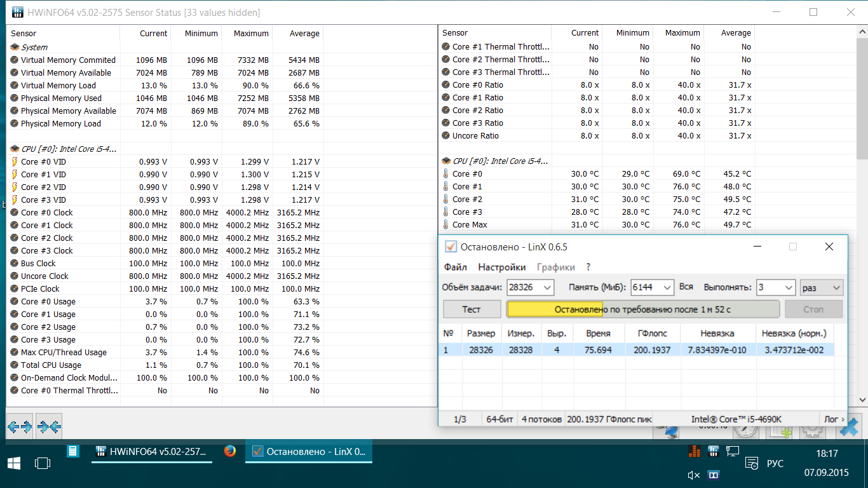Click '4 потоков' in the LinX status bar
The height and width of the screenshot is (488, 868).
(542, 419)
